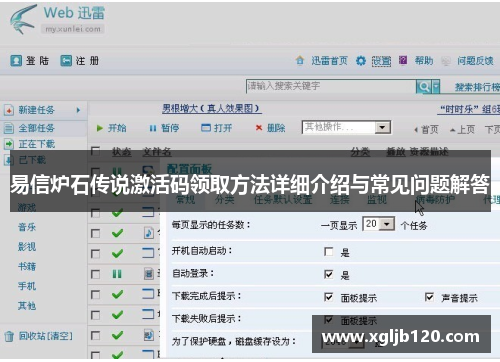
Task: Select 音乐 category in sidebar
Action: 27,227
